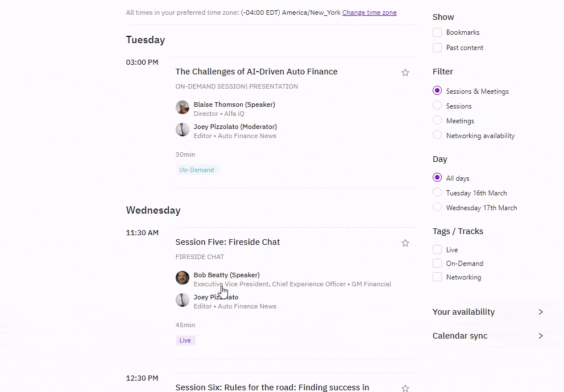Click the Live tag under Session Five
564x392 pixels.
click(x=185, y=340)
